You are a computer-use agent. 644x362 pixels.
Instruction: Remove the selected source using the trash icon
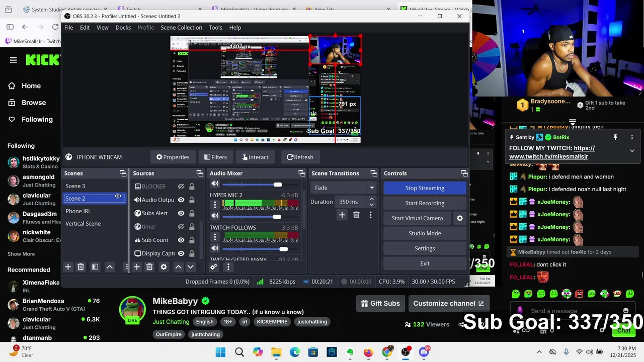149,267
